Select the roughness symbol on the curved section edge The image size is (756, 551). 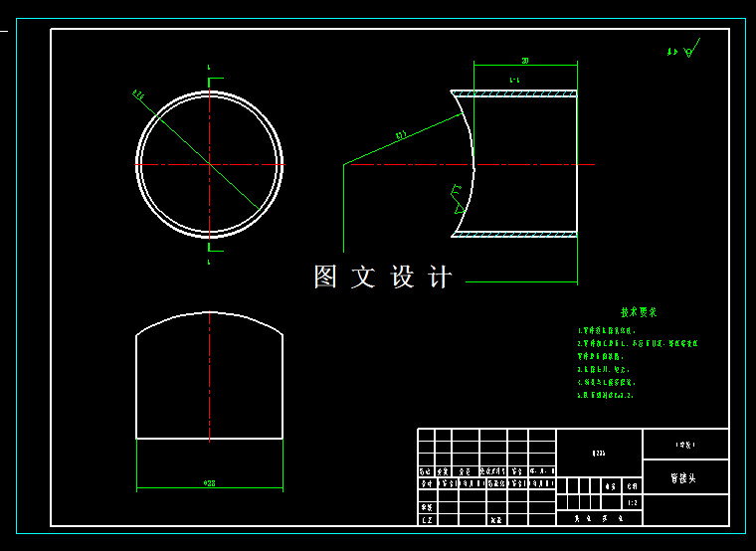pos(458,199)
